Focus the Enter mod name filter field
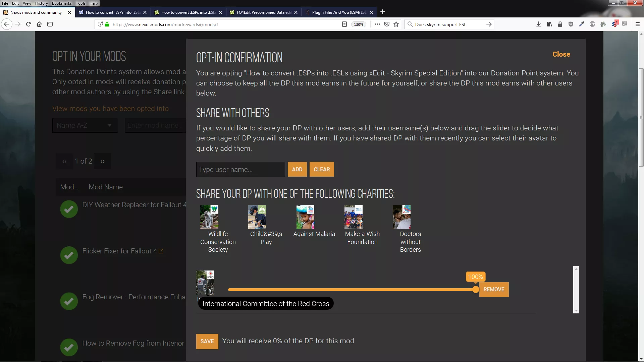Image resolution: width=644 pixels, height=362 pixels. point(155,125)
